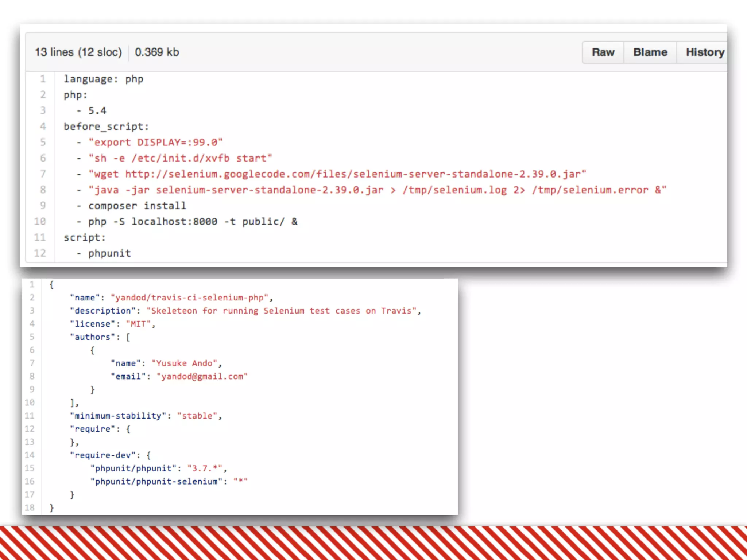Open the Blame view

650,52
